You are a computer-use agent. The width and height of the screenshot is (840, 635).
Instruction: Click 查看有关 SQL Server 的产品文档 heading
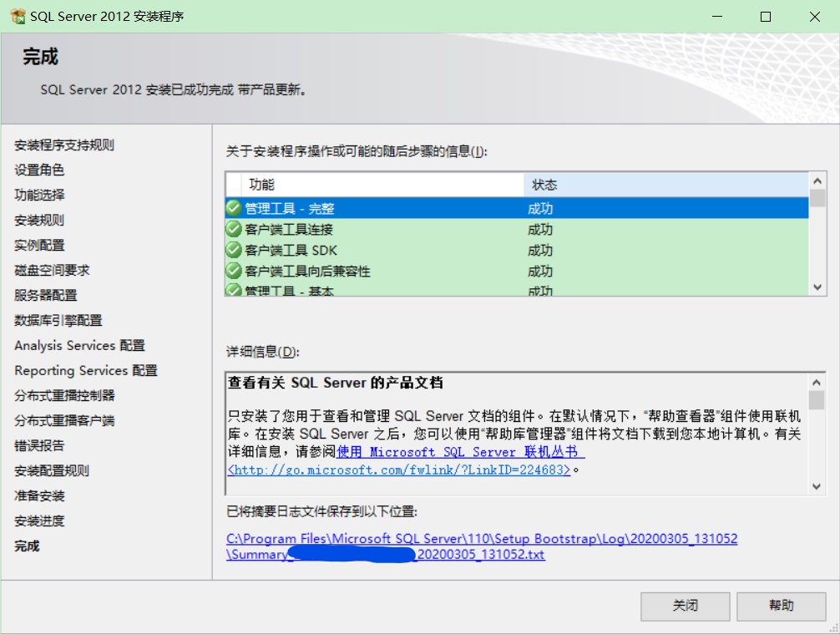[x=336, y=383]
